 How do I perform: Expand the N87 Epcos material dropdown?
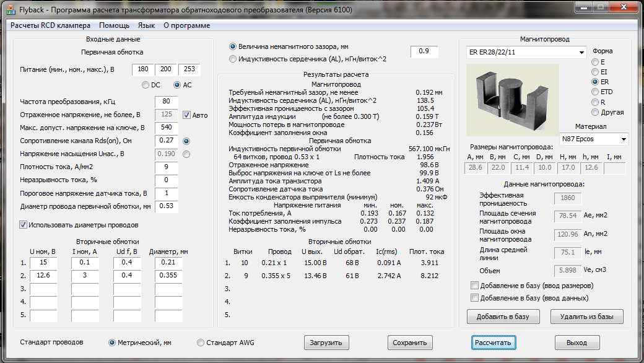pyautogui.click(x=622, y=139)
